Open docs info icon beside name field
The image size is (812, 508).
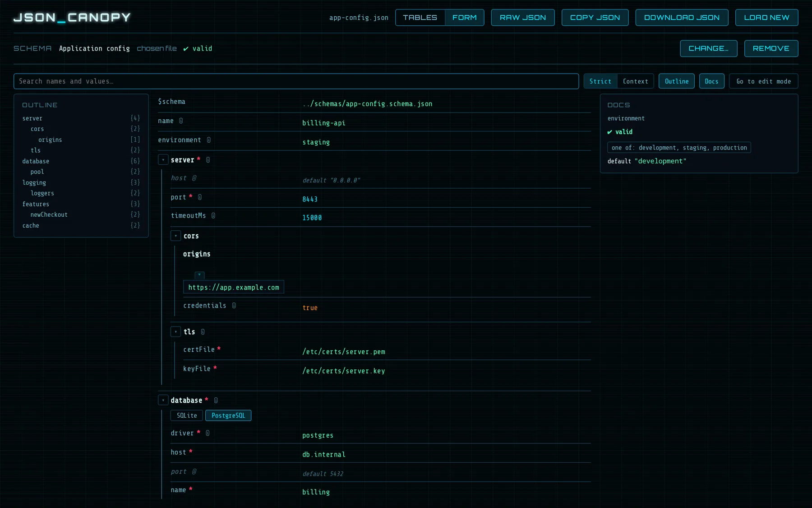181,121
